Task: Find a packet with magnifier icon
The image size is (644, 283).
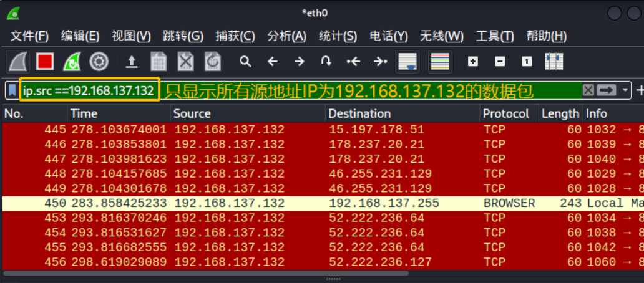Action: coord(245,62)
